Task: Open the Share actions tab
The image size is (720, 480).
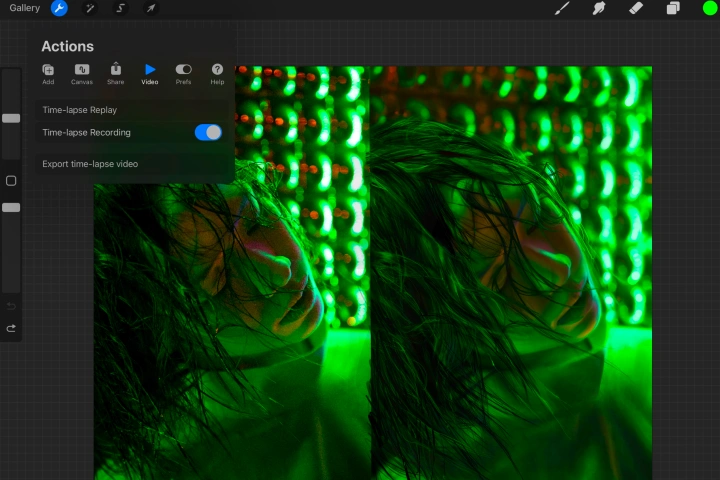Action: pos(116,74)
